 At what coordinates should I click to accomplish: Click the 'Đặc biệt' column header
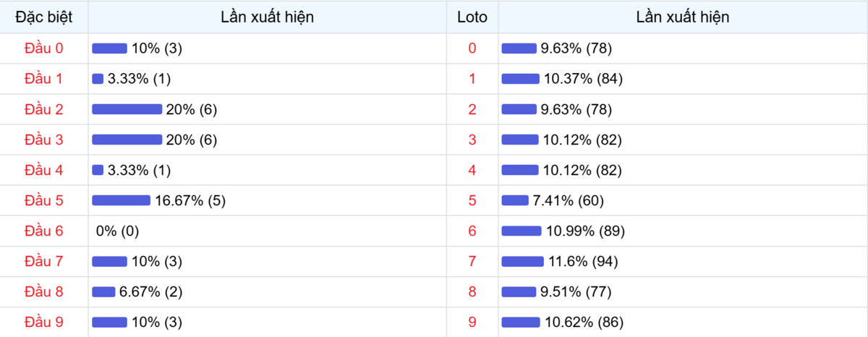pyautogui.click(x=44, y=17)
